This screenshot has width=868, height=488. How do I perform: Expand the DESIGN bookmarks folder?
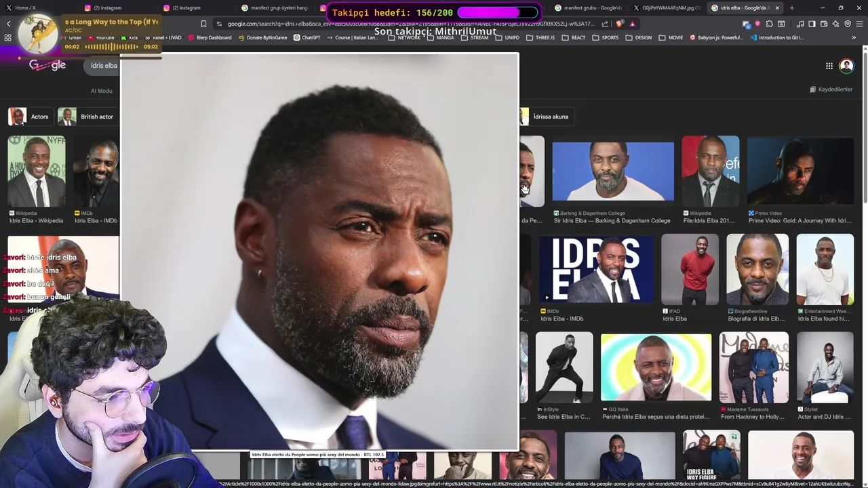pyautogui.click(x=638, y=37)
